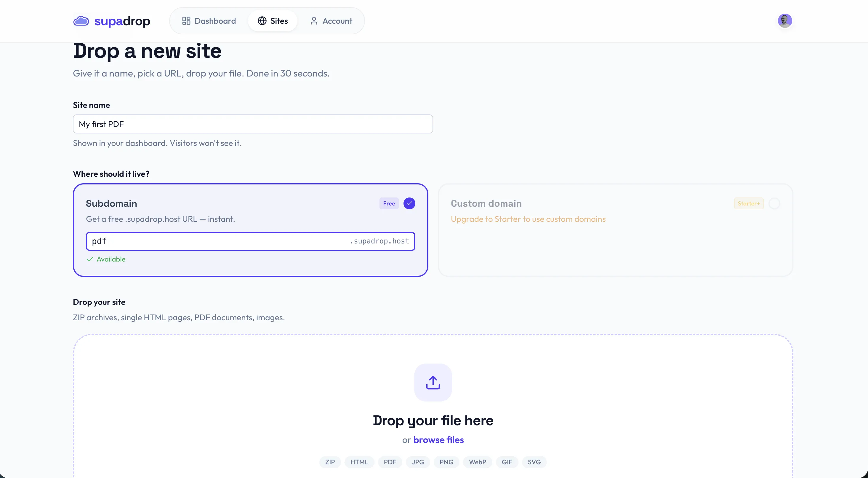Click the ZIP file type chip

tap(330, 462)
